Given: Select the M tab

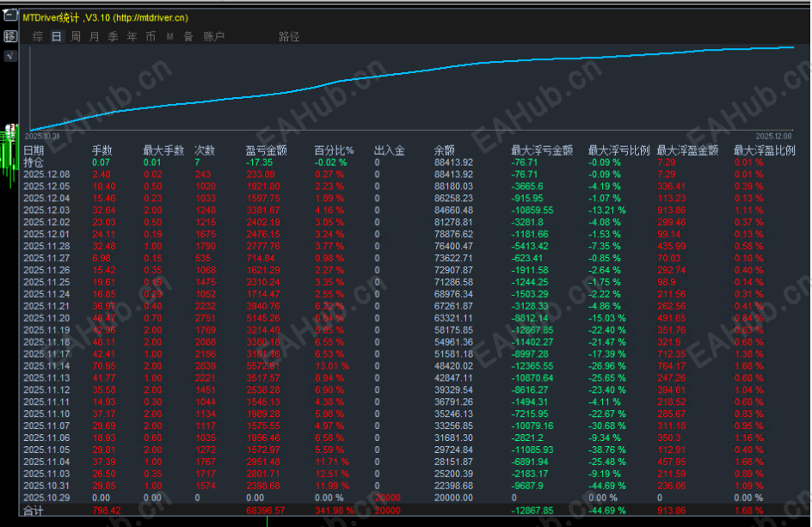Looking at the screenshot, I should coord(169,36).
